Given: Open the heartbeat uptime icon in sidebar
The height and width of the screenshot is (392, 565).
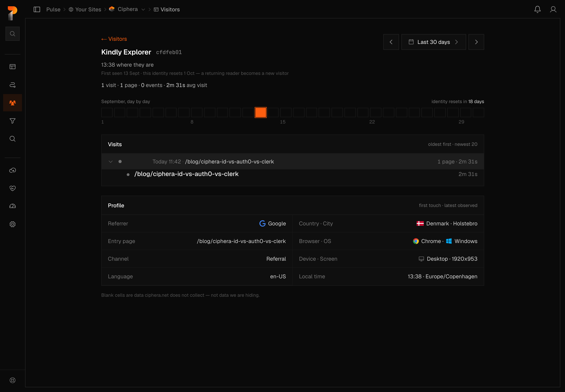Looking at the screenshot, I should (x=13, y=188).
